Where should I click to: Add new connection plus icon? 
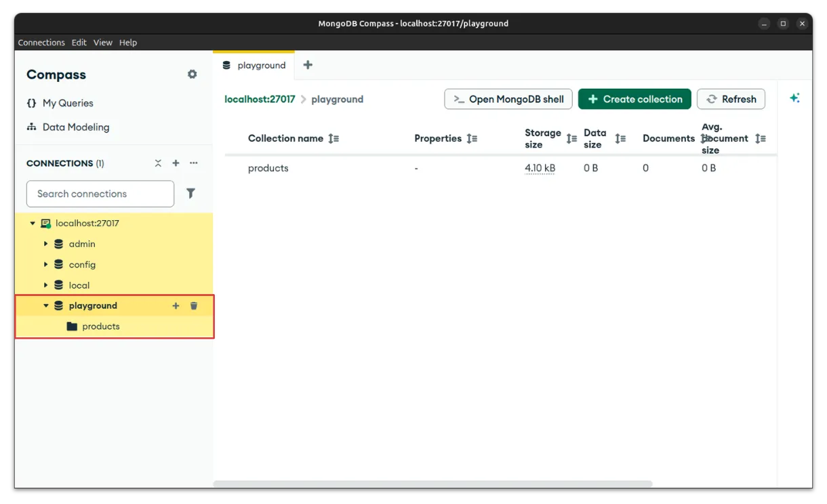tap(176, 163)
